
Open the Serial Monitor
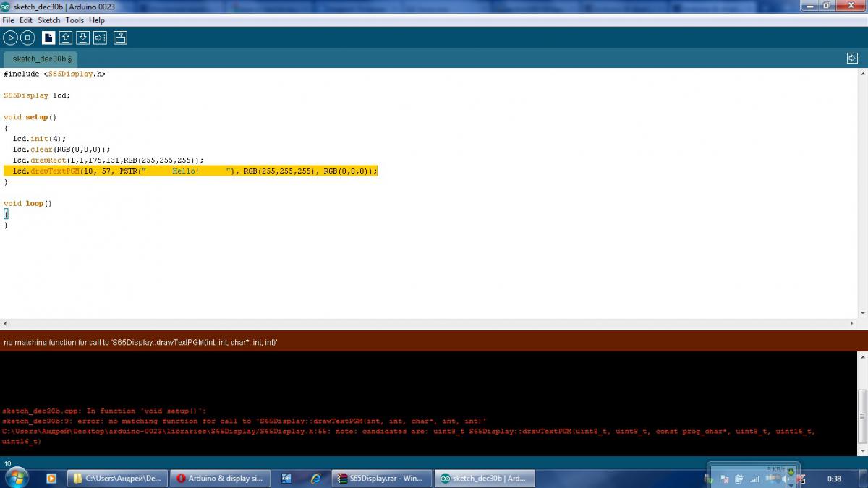pos(121,38)
